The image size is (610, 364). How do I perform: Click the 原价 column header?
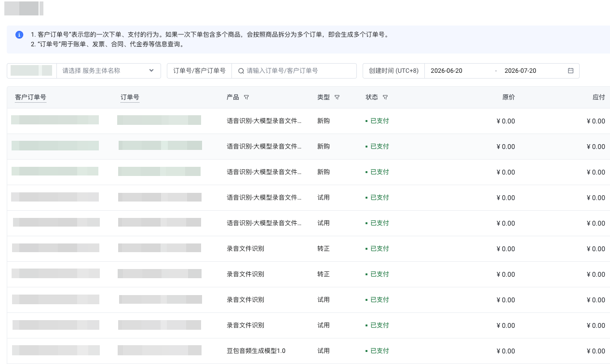(x=509, y=97)
